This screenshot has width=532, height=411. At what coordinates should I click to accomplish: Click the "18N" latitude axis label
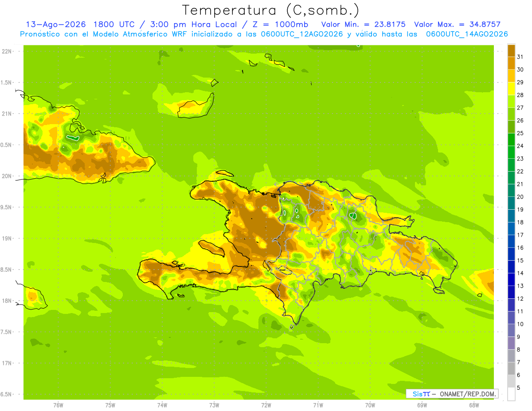point(6,301)
